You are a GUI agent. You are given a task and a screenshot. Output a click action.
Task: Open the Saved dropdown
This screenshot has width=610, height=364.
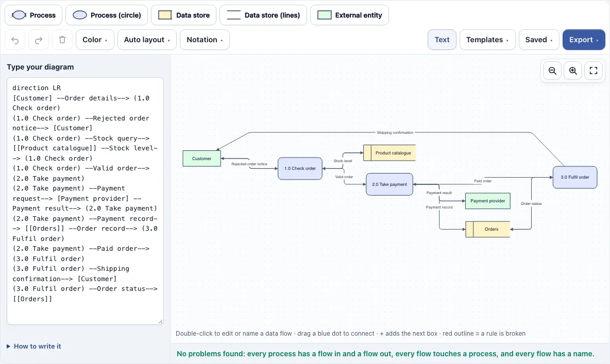[539, 40]
